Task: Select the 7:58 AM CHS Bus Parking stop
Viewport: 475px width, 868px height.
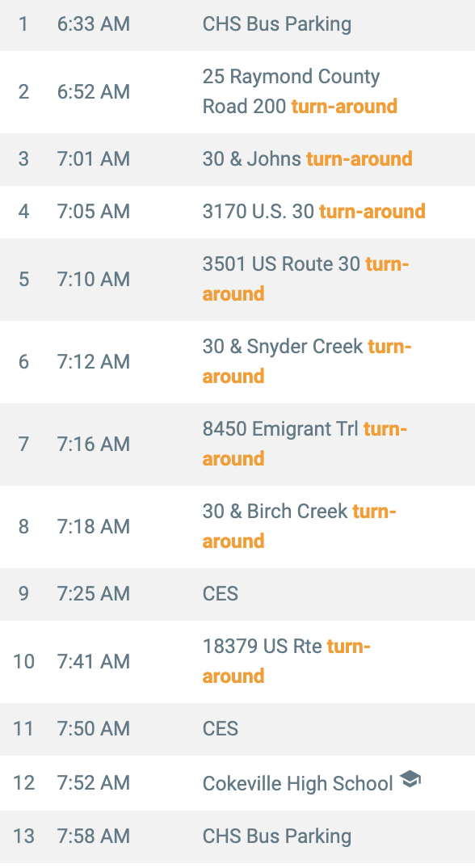Action: point(237,836)
